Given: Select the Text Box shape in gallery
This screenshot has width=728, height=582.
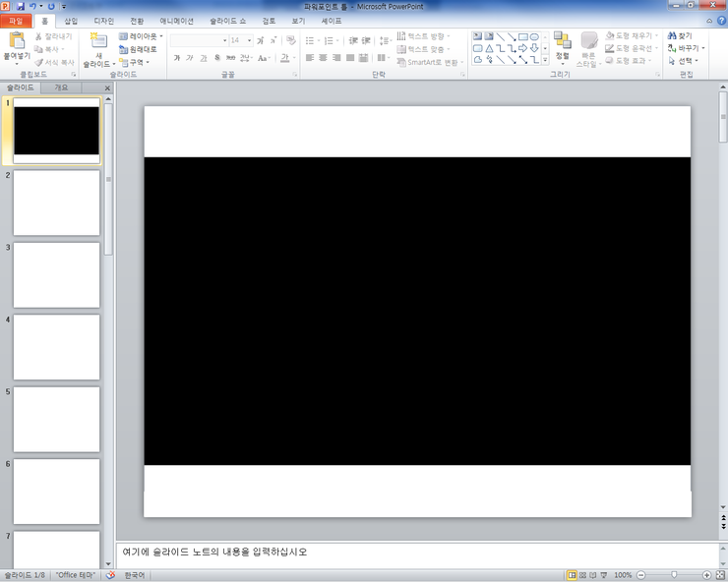Looking at the screenshot, I should pyautogui.click(x=477, y=36).
